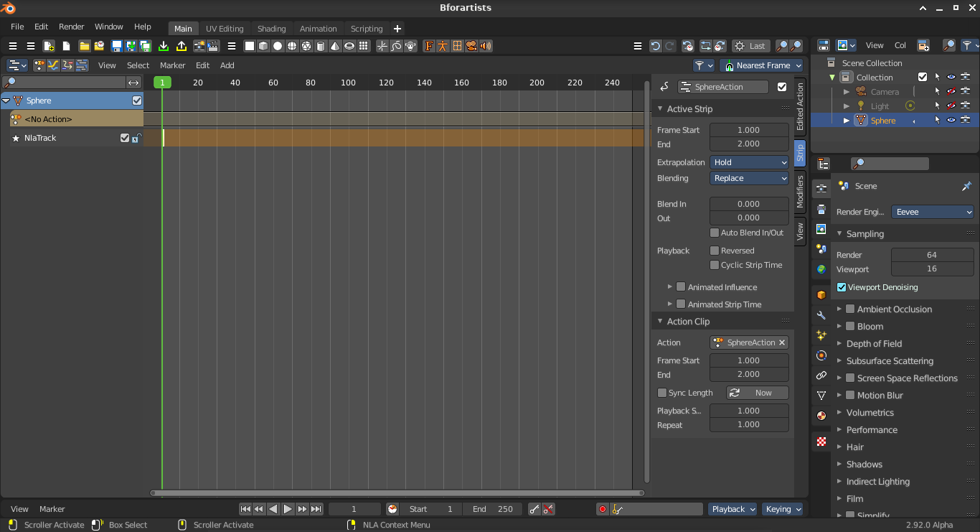Click the Sync Length Now button
The width and height of the screenshot is (980, 532).
758,393
